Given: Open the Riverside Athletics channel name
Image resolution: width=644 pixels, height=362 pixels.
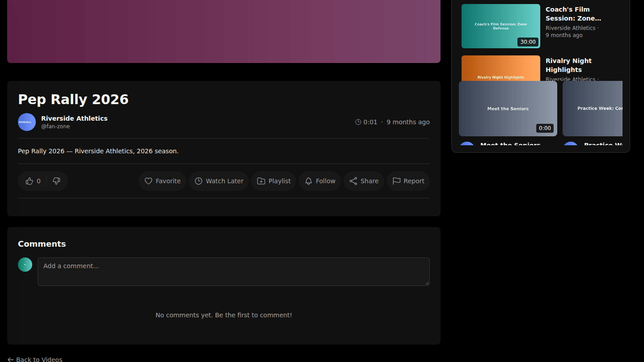Looking at the screenshot, I should [x=74, y=118].
